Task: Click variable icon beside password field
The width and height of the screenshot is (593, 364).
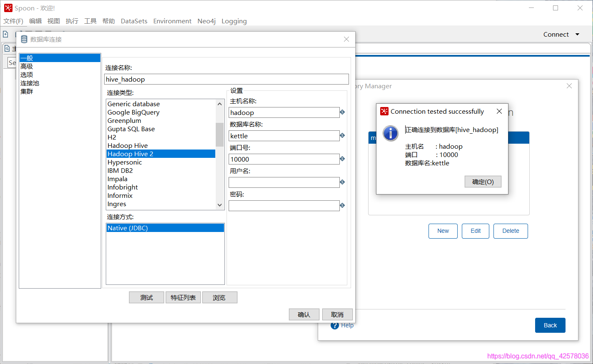Action: (342, 205)
